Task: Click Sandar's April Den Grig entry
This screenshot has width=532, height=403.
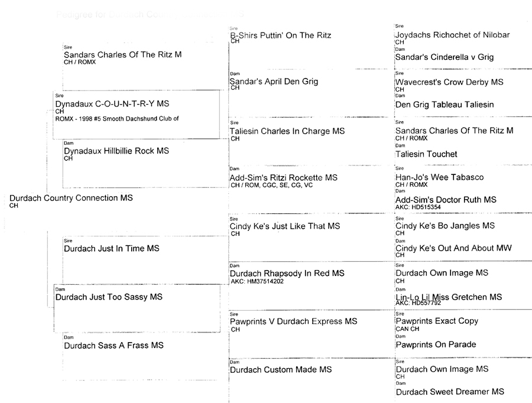Action: [x=274, y=82]
